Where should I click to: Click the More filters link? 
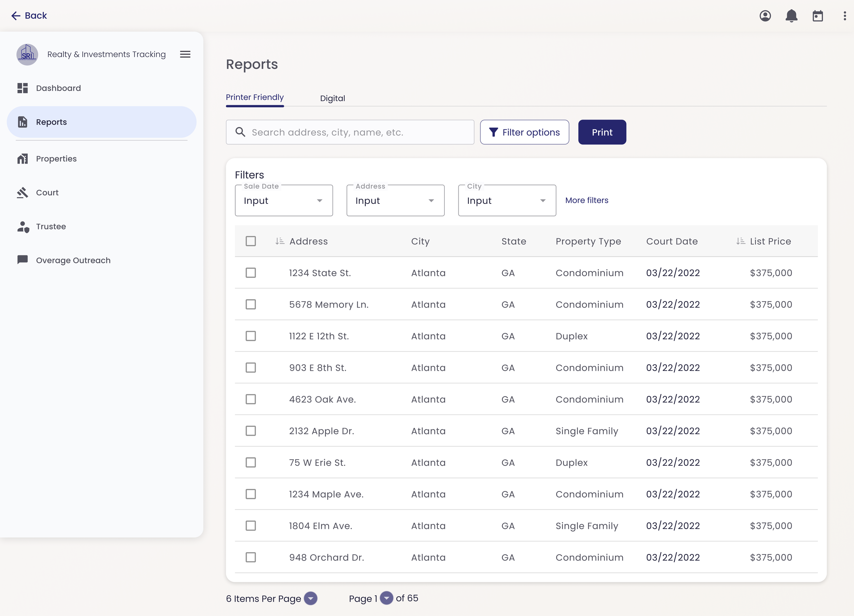586,200
